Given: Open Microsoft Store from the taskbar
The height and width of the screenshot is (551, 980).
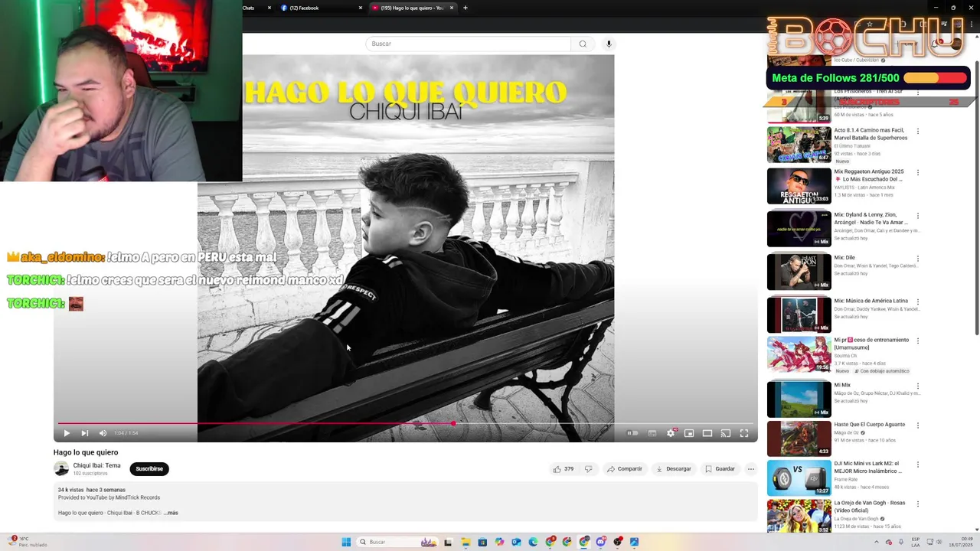Looking at the screenshot, I should point(482,542).
